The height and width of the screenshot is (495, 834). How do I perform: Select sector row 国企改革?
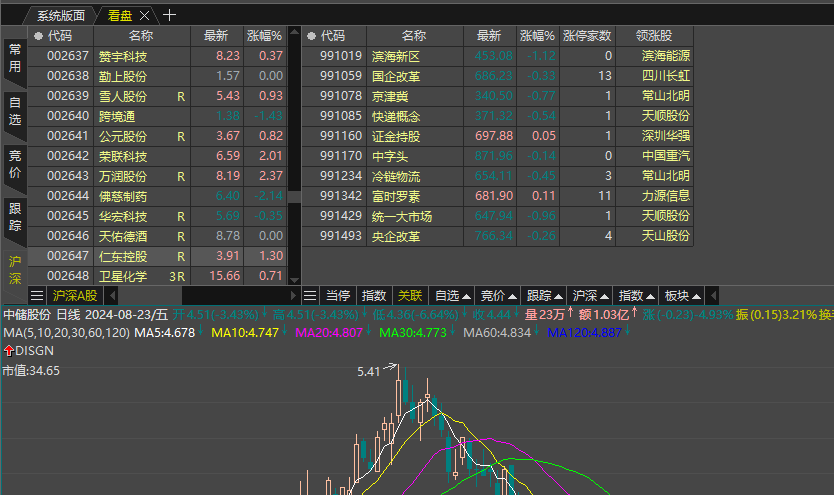point(497,76)
